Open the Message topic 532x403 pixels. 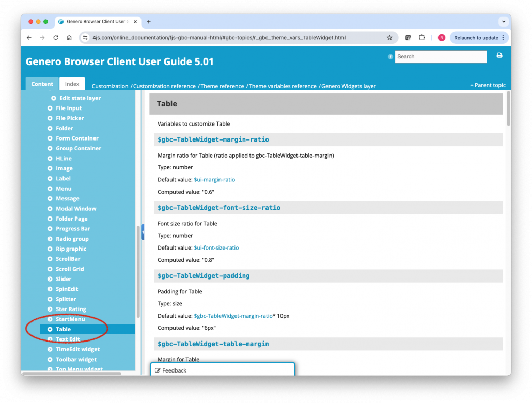tap(67, 198)
